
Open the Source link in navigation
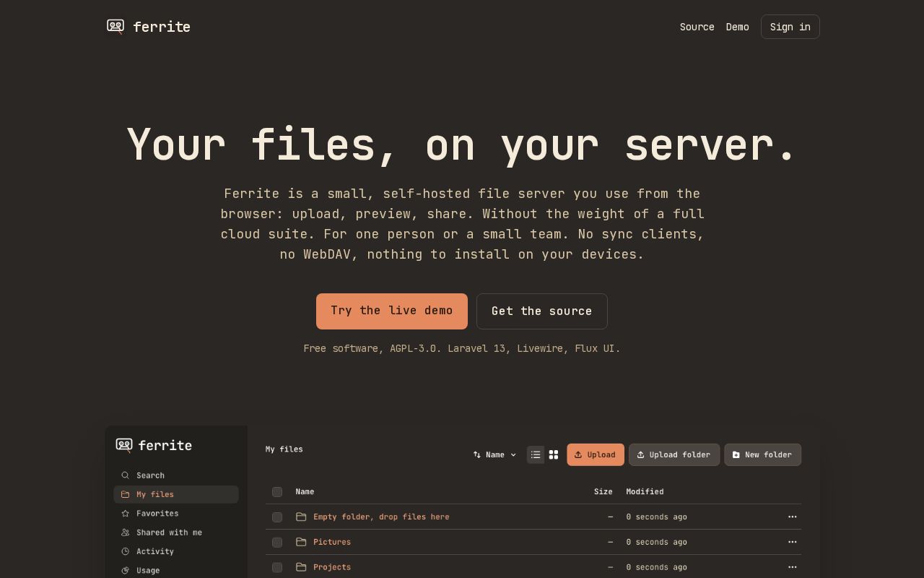click(x=697, y=27)
